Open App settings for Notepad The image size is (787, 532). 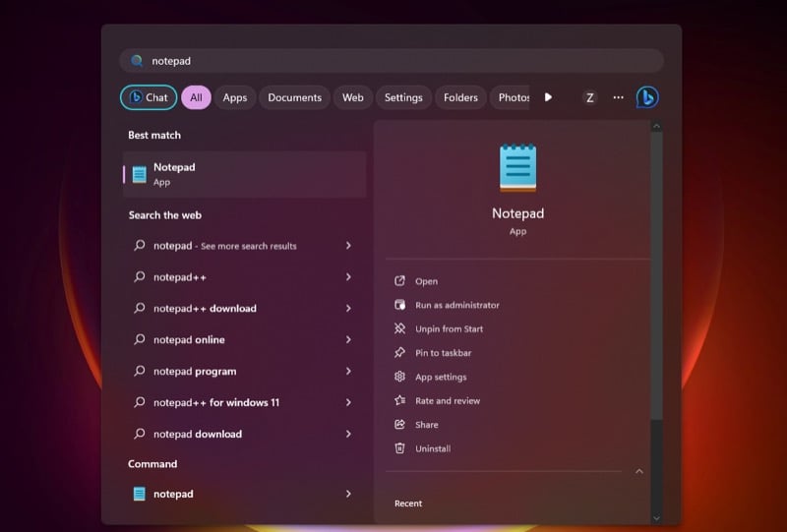[x=441, y=377]
